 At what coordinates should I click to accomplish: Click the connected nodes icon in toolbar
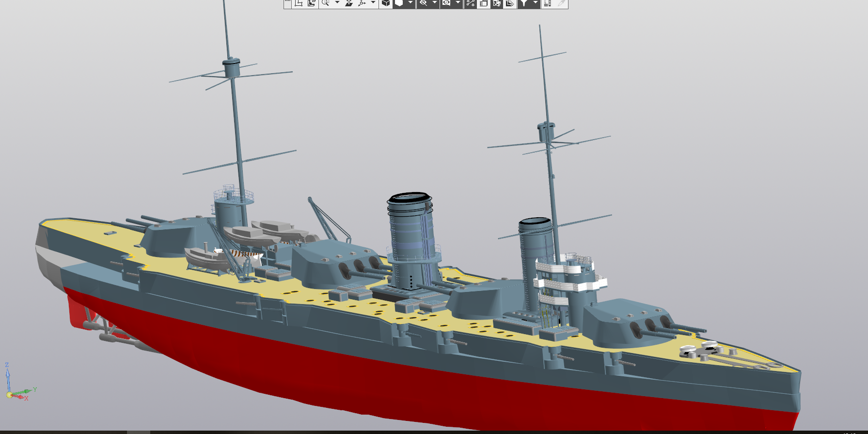[x=470, y=3]
